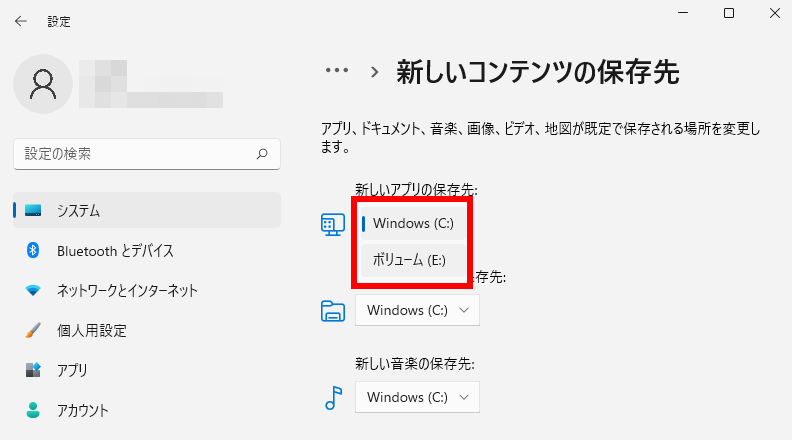Open the documents save location dropdown
This screenshot has height=440, width=792.
pyautogui.click(x=417, y=310)
